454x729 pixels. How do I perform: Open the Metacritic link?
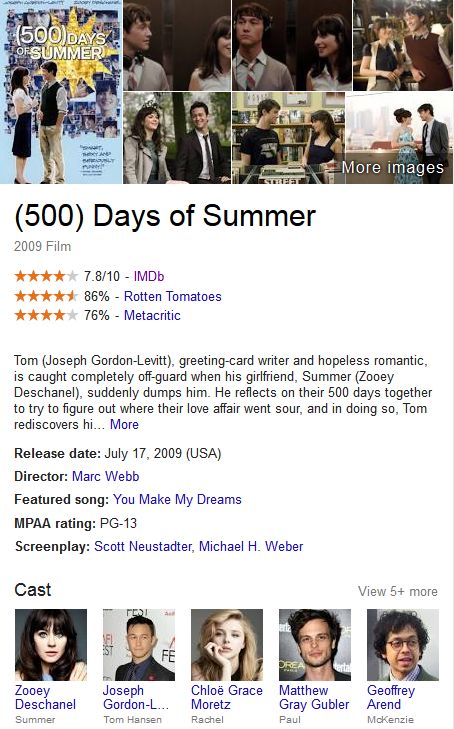(152, 315)
